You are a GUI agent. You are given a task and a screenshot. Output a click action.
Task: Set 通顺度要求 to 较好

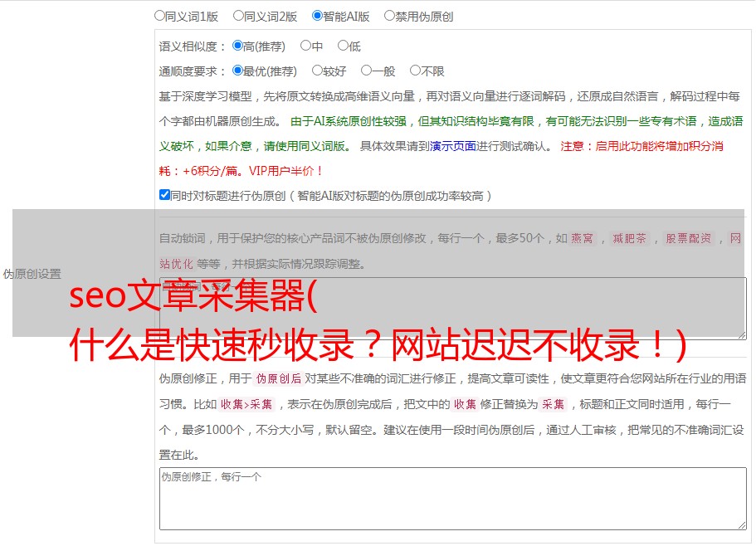(317, 71)
